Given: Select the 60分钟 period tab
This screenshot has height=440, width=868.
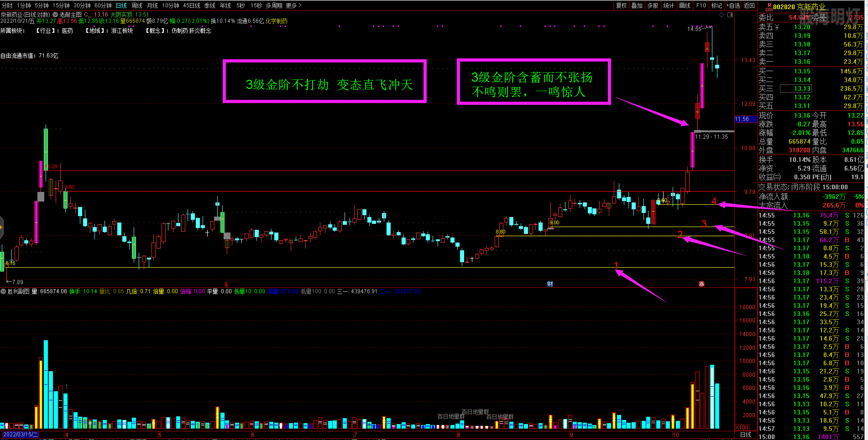Looking at the screenshot, I should point(103,5).
